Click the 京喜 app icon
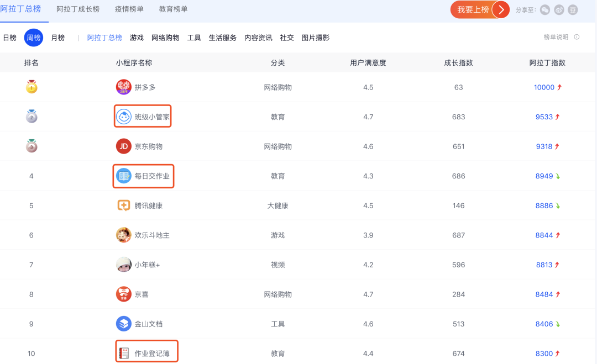 click(123, 294)
